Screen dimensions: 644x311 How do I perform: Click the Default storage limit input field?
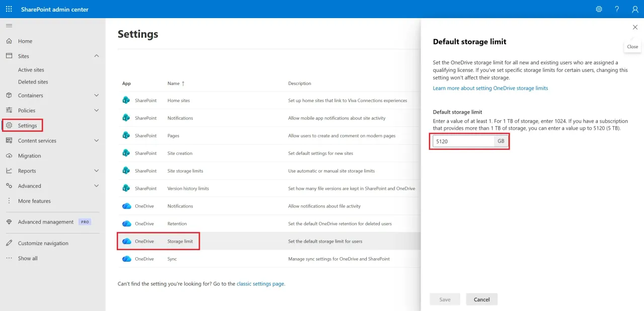point(463,141)
